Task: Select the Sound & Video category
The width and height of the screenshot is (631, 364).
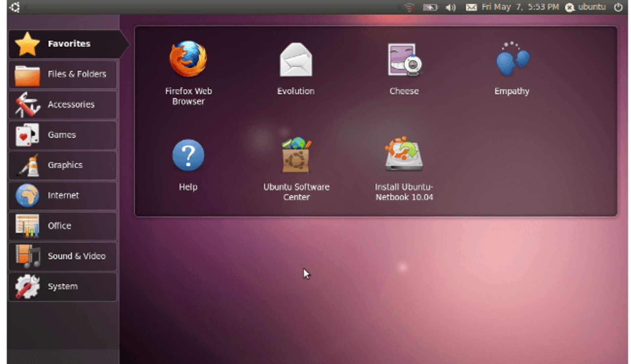Action: 63,256
